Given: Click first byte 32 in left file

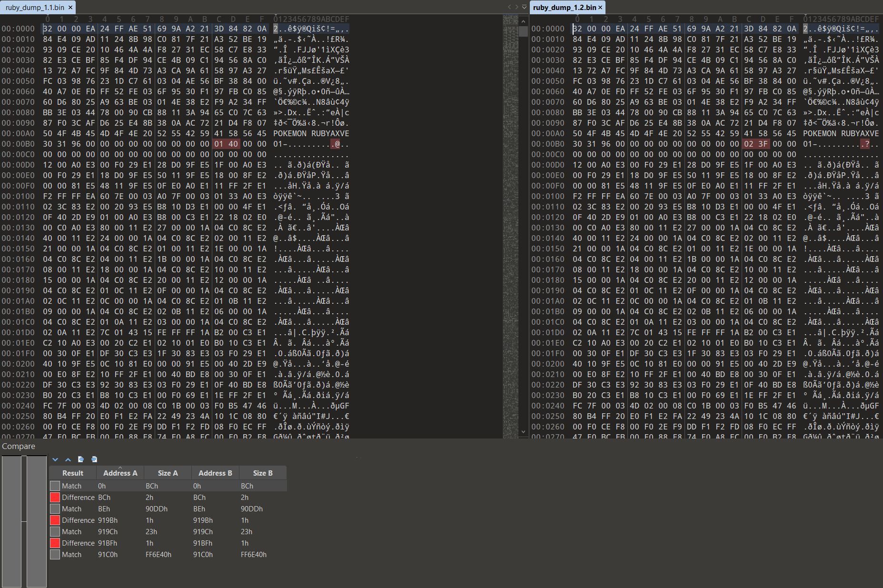Looking at the screenshot, I should [48, 29].
